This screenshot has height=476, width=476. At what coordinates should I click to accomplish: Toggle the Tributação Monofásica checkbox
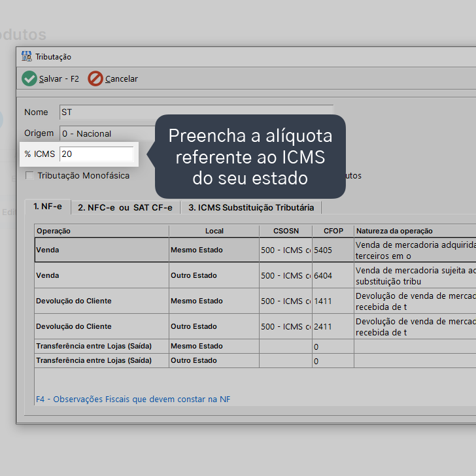29,175
